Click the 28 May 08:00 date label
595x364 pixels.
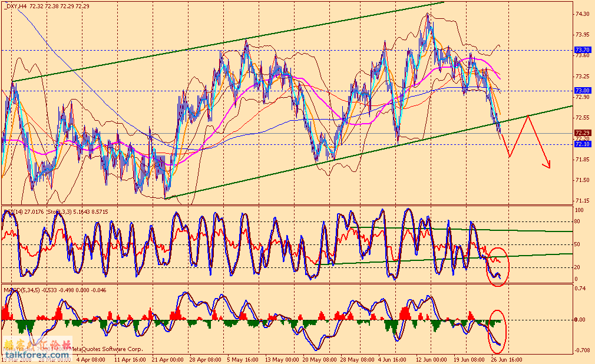356,360
